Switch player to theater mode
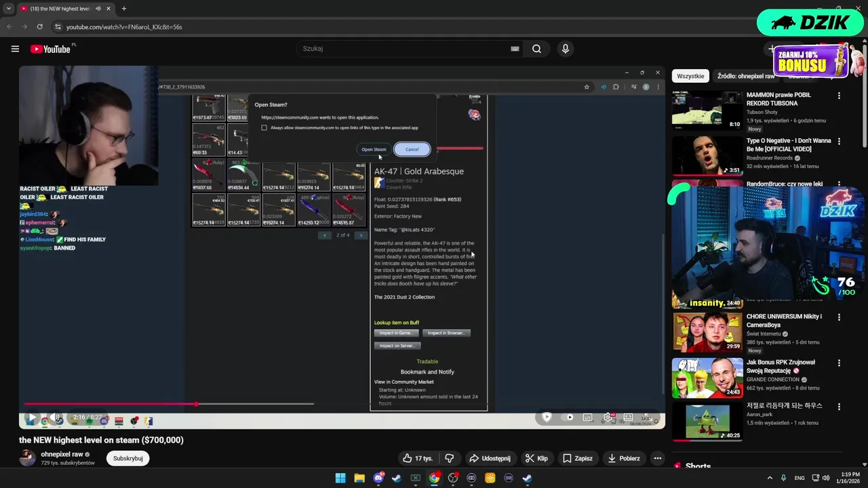The height and width of the screenshot is (488, 868). pyautogui.click(x=629, y=418)
